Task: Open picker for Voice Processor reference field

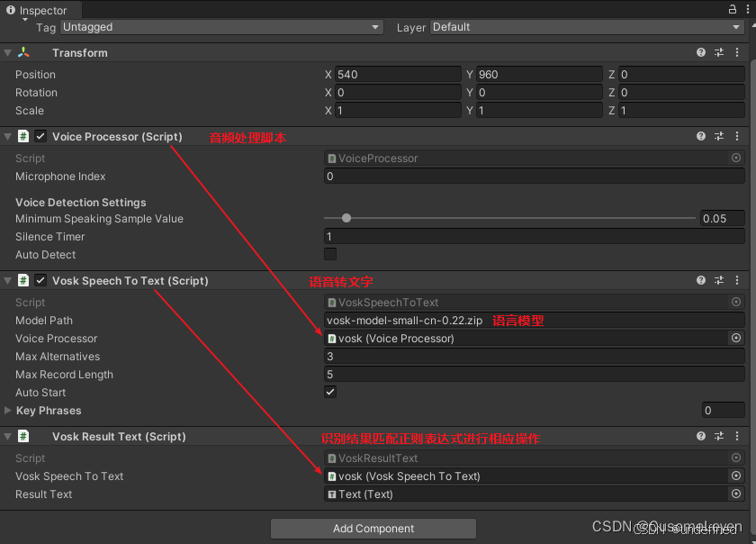Action: point(736,339)
